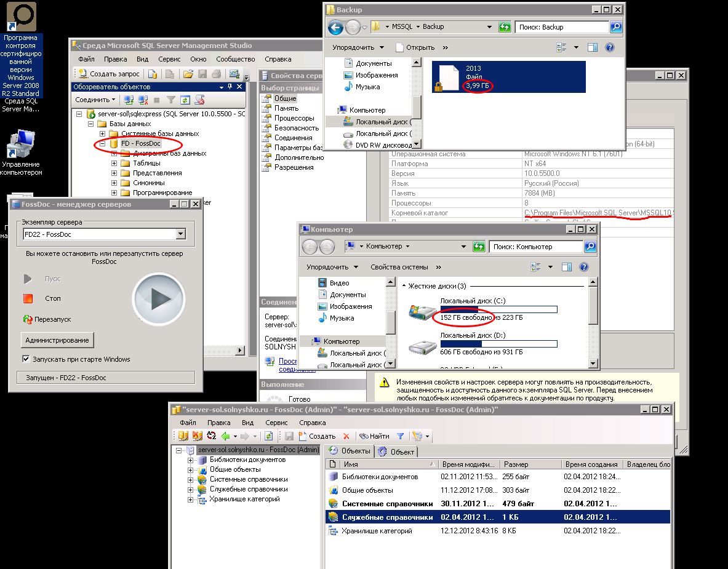The height and width of the screenshot is (569, 728).
Task: Select the Память page in server properties
Action: click(x=286, y=108)
